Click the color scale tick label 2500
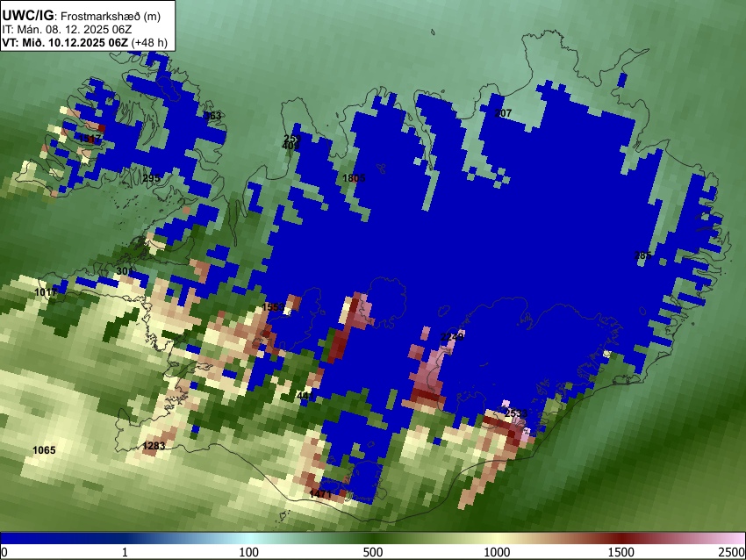Viewport: 746px width, 560px height. tap(732, 552)
